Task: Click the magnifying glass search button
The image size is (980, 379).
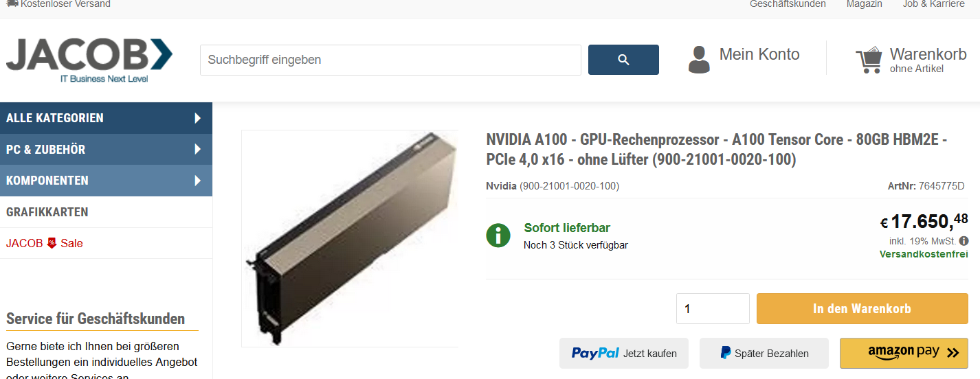Action: tap(623, 60)
